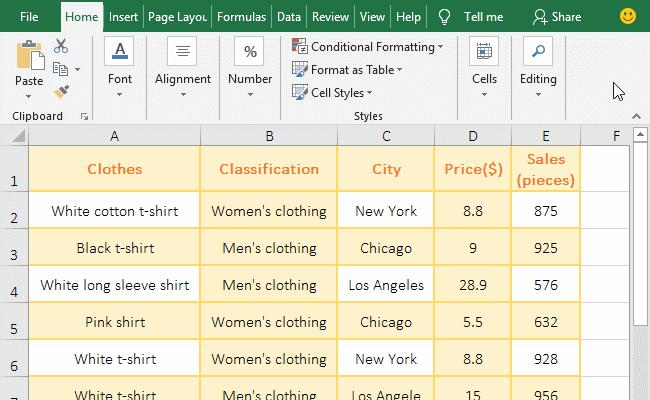The width and height of the screenshot is (650, 400).
Task: Open the Help tab
Action: 408,17
